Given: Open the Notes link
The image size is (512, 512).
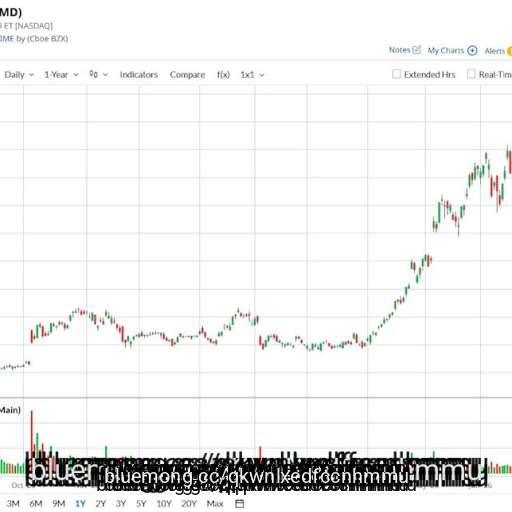Looking at the screenshot, I should pyautogui.click(x=400, y=50).
